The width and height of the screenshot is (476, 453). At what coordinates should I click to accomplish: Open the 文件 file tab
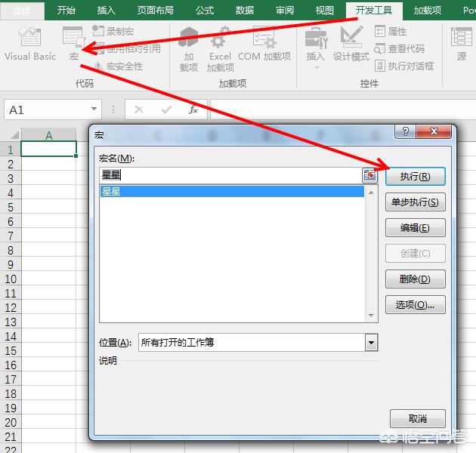tap(22, 11)
